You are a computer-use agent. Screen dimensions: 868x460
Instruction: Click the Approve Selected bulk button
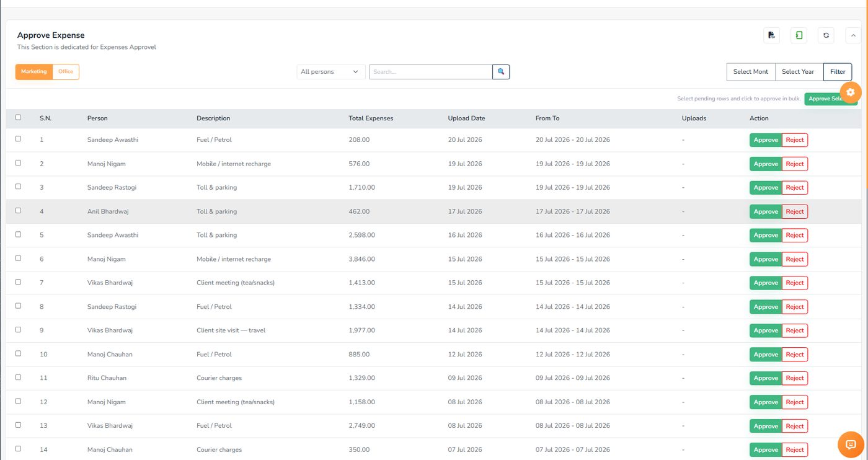click(831, 99)
